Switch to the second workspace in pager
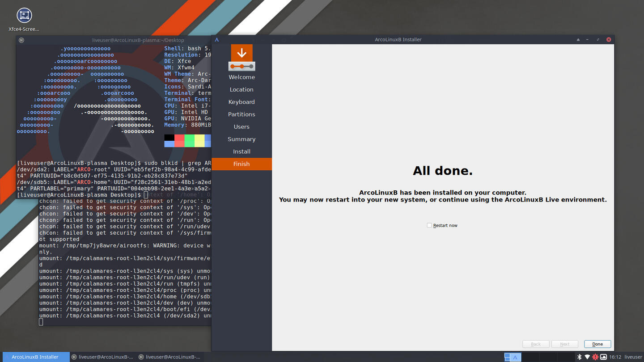 pyautogui.click(x=530, y=357)
